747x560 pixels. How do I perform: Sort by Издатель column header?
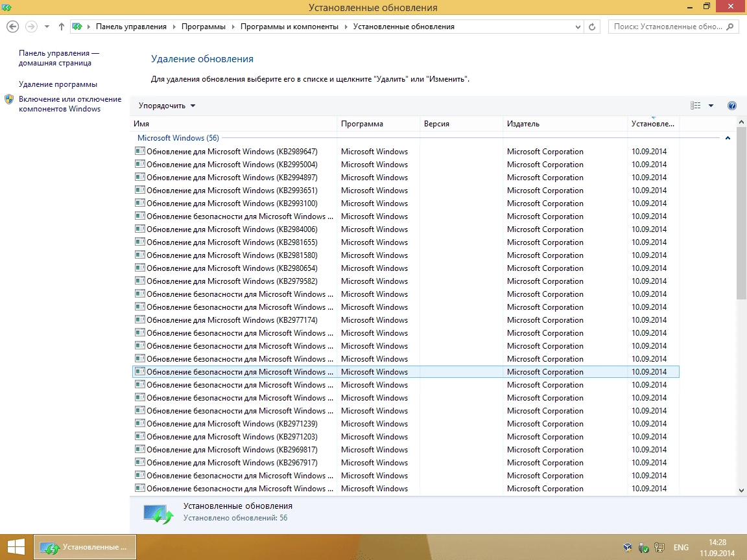point(565,124)
